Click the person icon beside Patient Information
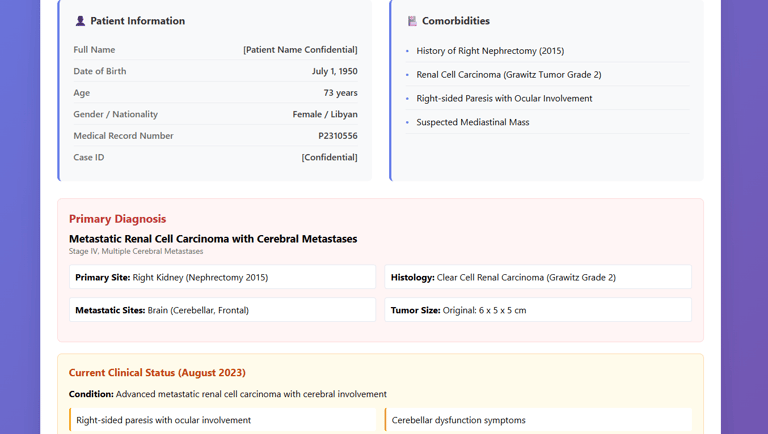This screenshot has height=434, width=768. 80,21
